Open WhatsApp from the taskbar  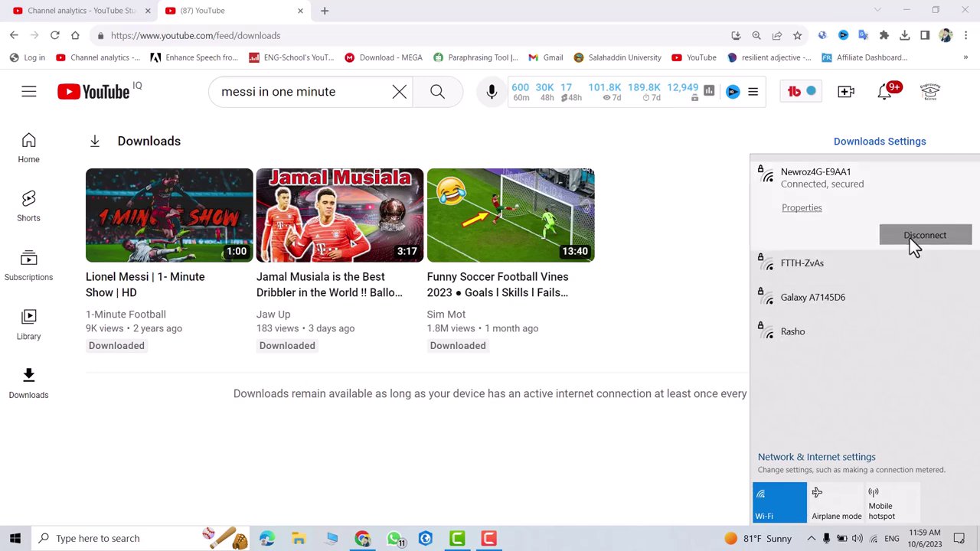394,538
